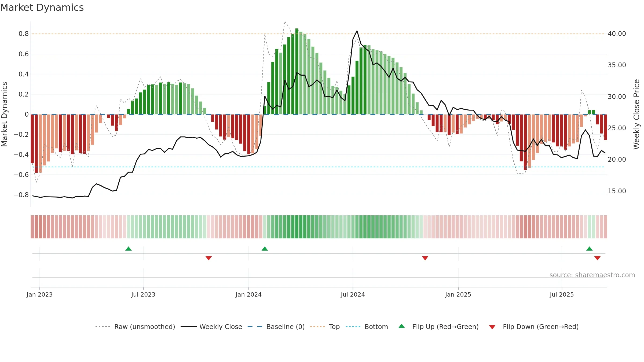Click the Jan 2025 x-axis label
The height and width of the screenshot is (362, 644).
coord(458,294)
